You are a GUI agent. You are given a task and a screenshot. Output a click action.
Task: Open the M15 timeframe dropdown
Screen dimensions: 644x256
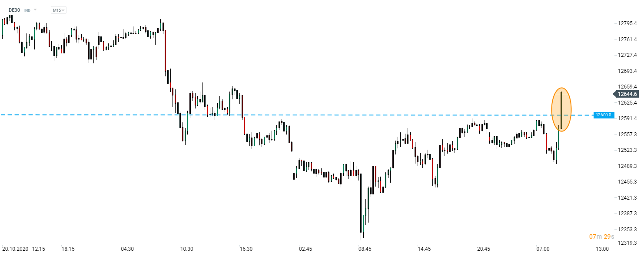point(58,10)
